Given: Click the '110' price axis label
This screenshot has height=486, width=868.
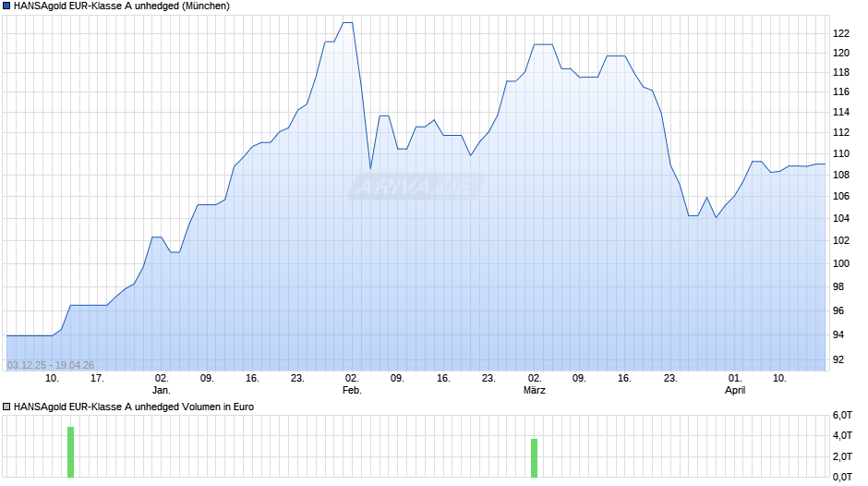Looking at the screenshot, I should point(841,153).
